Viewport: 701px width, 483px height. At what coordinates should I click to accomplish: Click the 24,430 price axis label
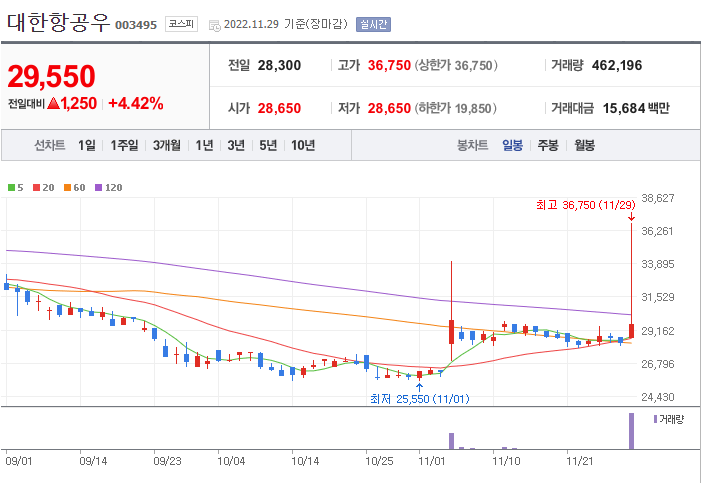[658, 397]
